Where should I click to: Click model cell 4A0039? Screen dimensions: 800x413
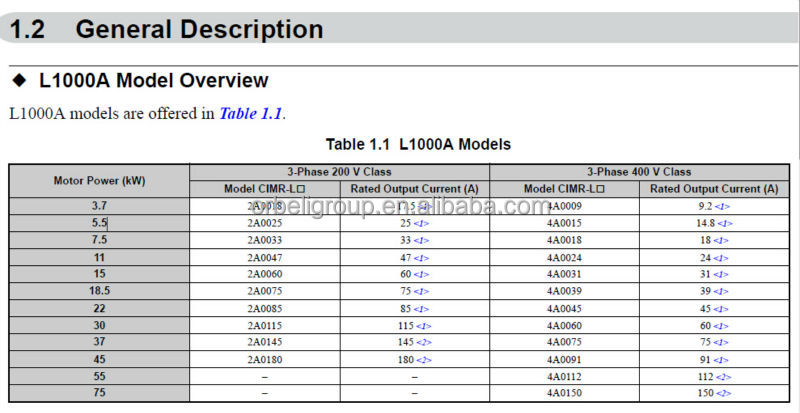tap(564, 291)
